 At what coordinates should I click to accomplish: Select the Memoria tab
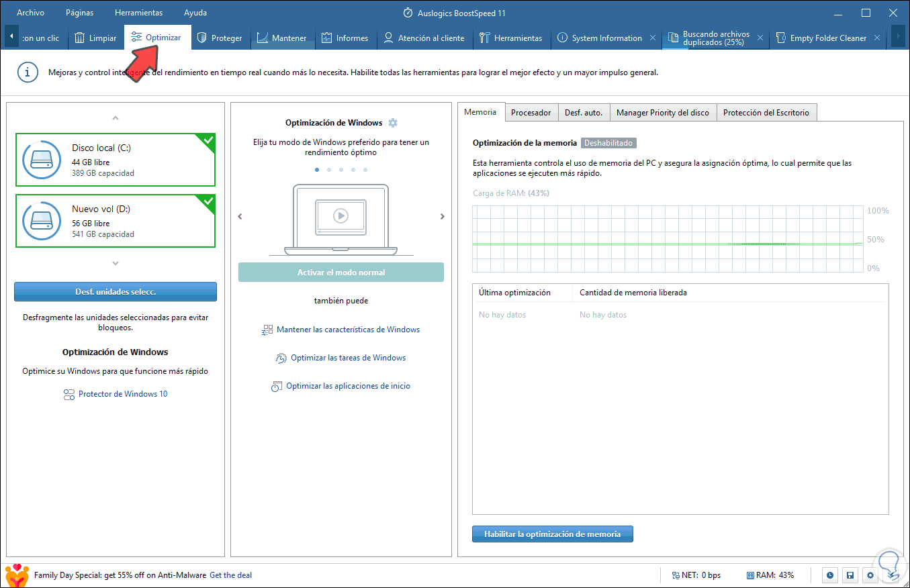[480, 112]
